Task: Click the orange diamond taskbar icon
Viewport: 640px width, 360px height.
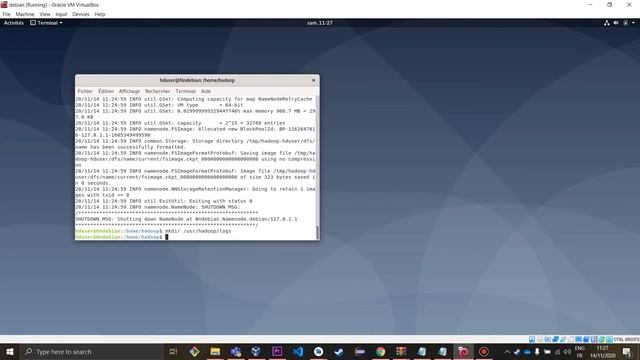Action: click(194, 351)
